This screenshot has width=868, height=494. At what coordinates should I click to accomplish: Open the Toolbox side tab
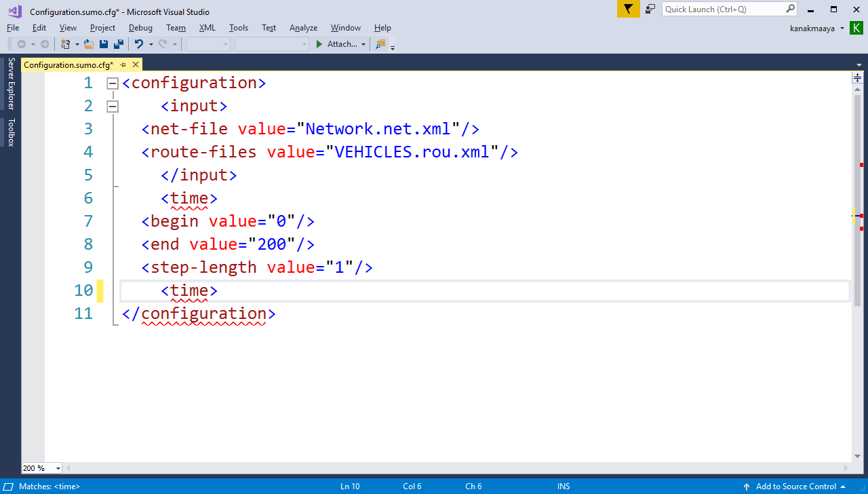click(x=11, y=132)
